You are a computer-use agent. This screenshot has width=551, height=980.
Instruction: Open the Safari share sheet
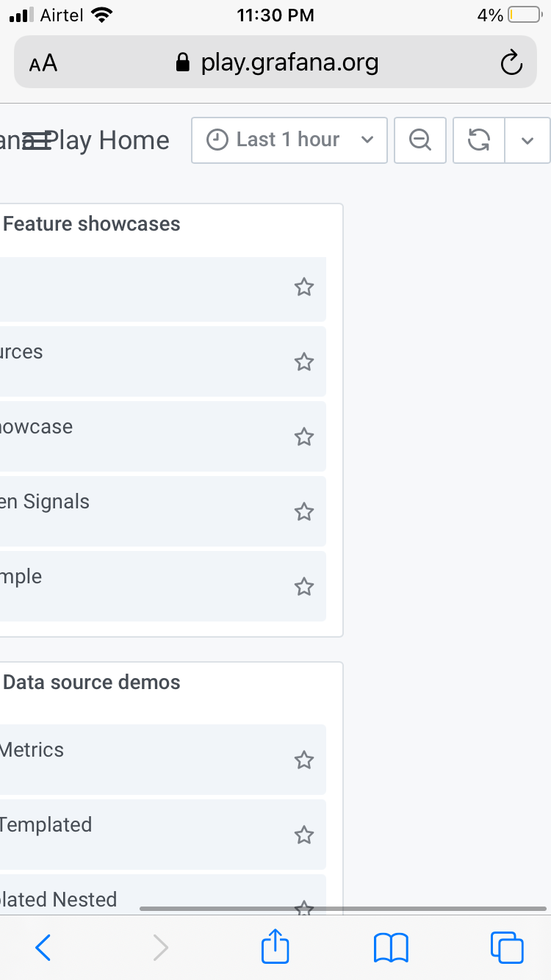[x=275, y=948]
